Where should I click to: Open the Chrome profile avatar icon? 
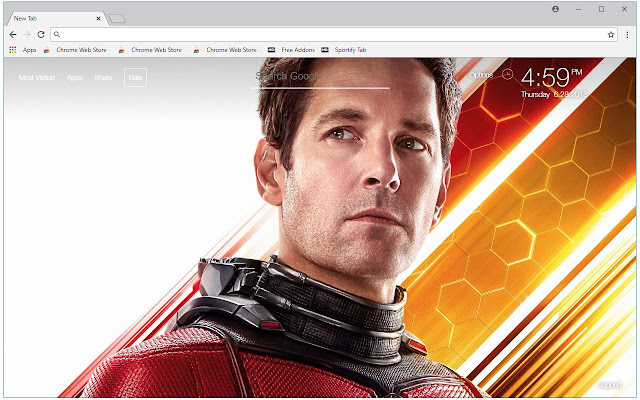click(x=556, y=9)
